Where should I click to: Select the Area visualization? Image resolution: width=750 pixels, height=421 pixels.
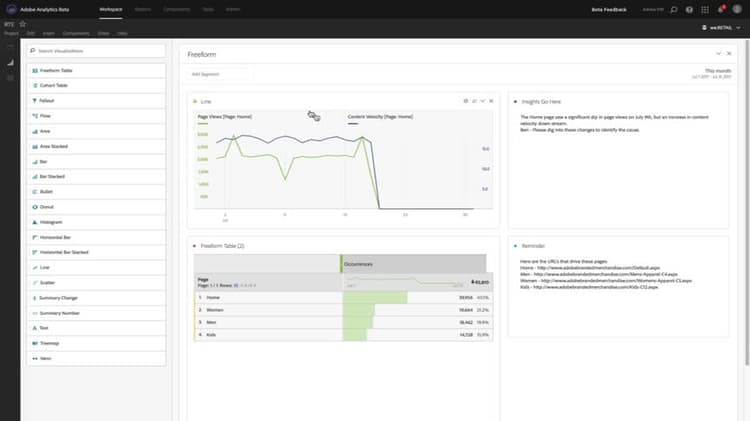pyautogui.click(x=97, y=131)
